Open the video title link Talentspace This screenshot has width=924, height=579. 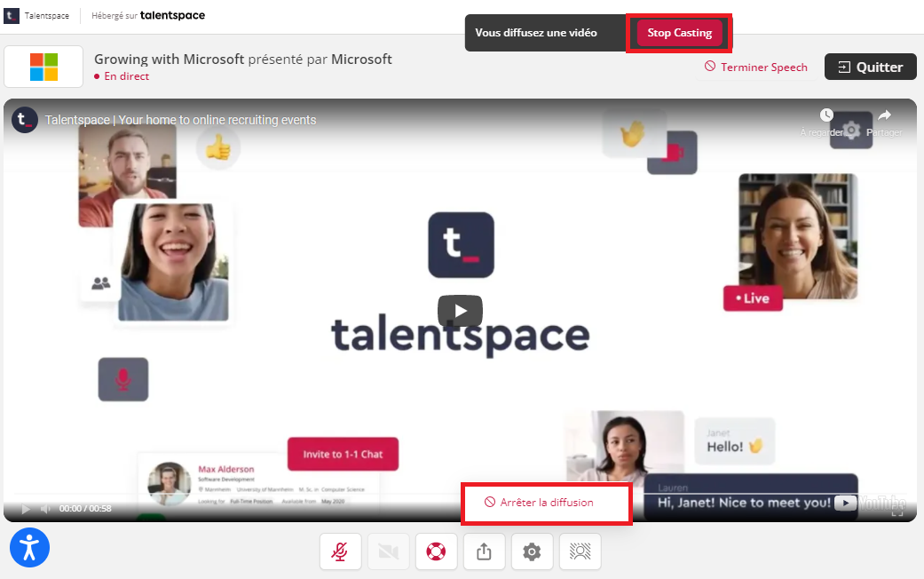click(x=180, y=120)
